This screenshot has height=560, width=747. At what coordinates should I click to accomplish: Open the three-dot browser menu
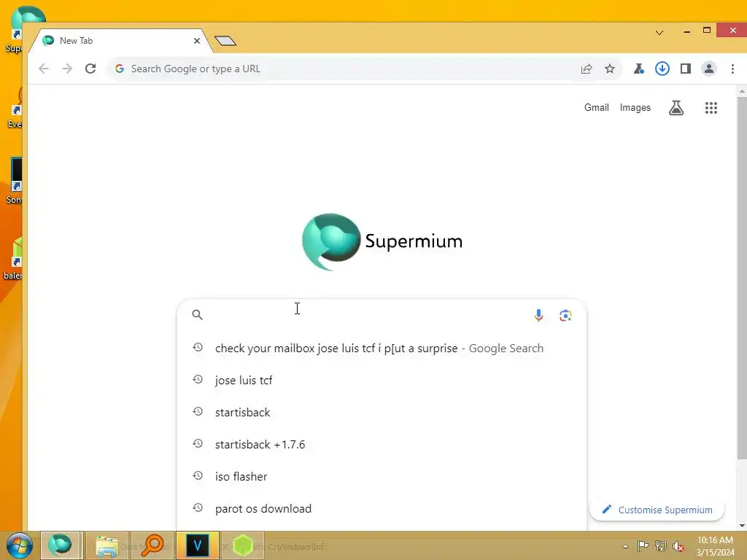click(x=732, y=69)
